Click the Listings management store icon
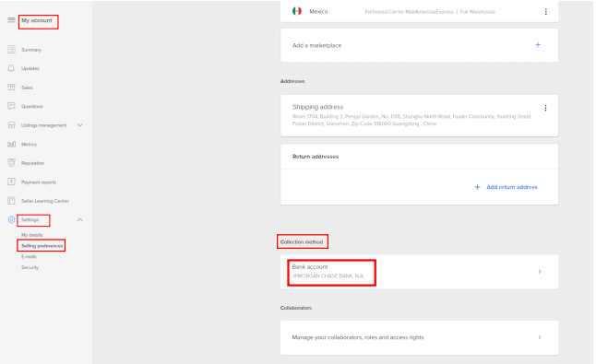This screenshot has width=596, height=364. [11, 125]
